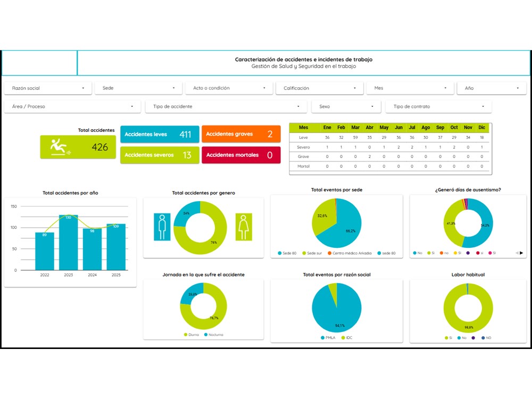The height and width of the screenshot is (399, 532).
Task: Click the ¿Generó días de ausentismo? chart title
Action: (x=468, y=190)
